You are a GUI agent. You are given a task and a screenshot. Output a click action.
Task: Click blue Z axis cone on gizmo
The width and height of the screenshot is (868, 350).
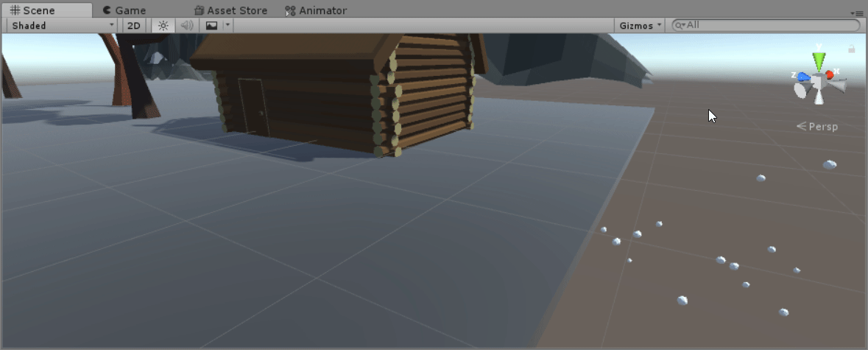click(805, 77)
